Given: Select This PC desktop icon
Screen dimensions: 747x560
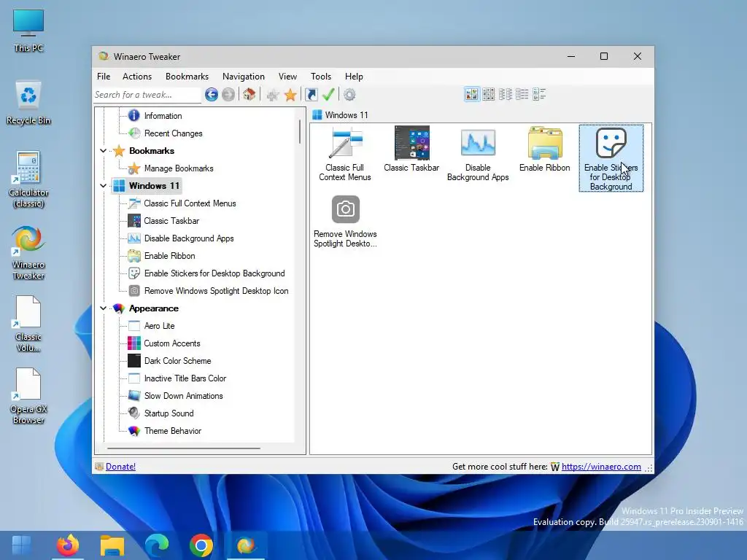Looking at the screenshot, I should pyautogui.click(x=28, y=31).
